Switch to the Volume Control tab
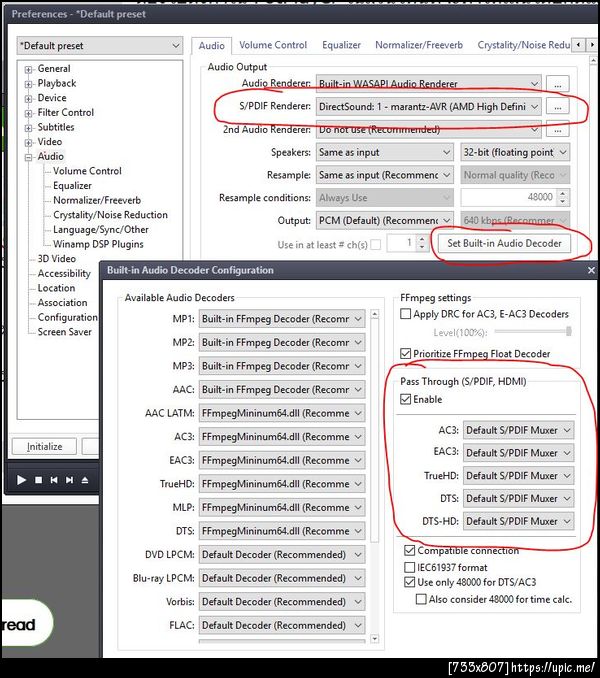600x678 pixels. 273,45
